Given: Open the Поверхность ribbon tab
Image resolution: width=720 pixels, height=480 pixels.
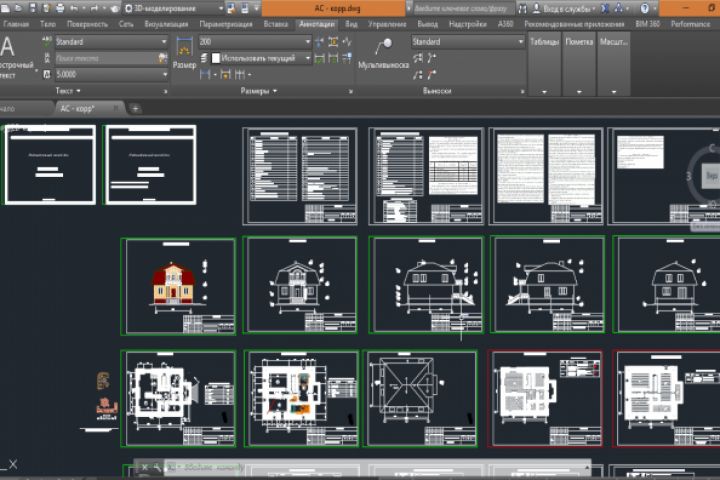Looking at the screenshot, I should pyautogui.click(x=87, y=24).
